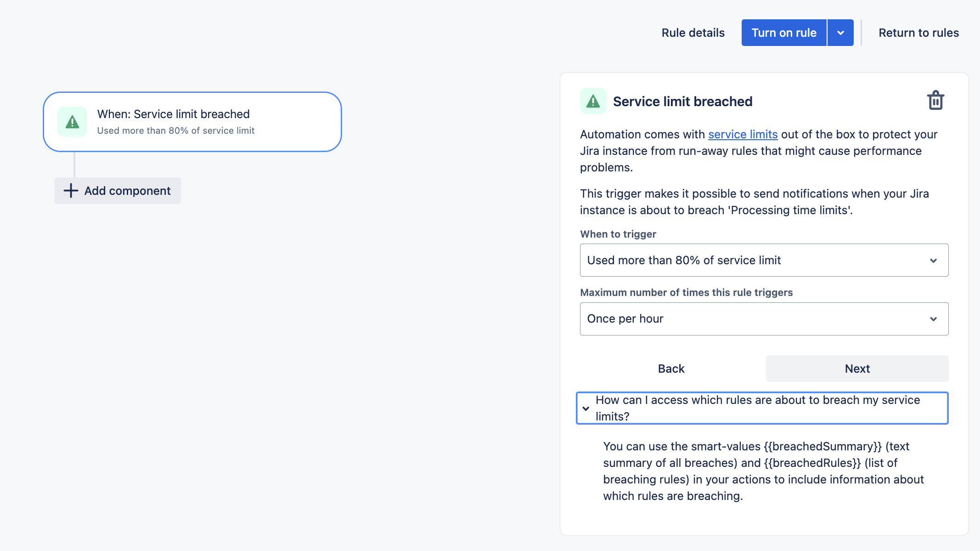Open the Turn on rule dropdown arrow
The width and height of the screenshot is (980, 551).
[x=840, y=33]
